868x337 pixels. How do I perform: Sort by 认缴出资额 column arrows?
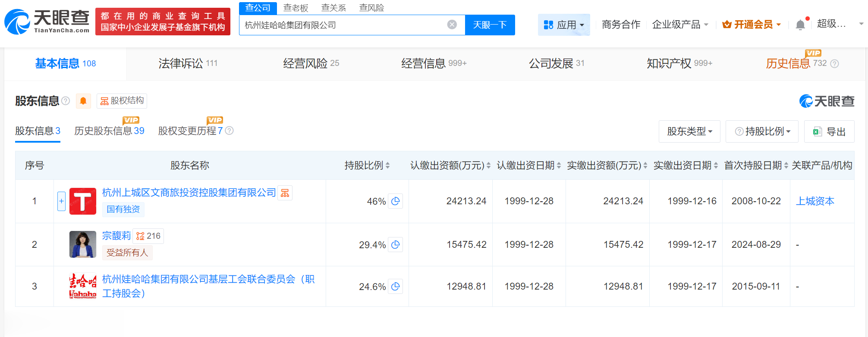coord(488,165)
